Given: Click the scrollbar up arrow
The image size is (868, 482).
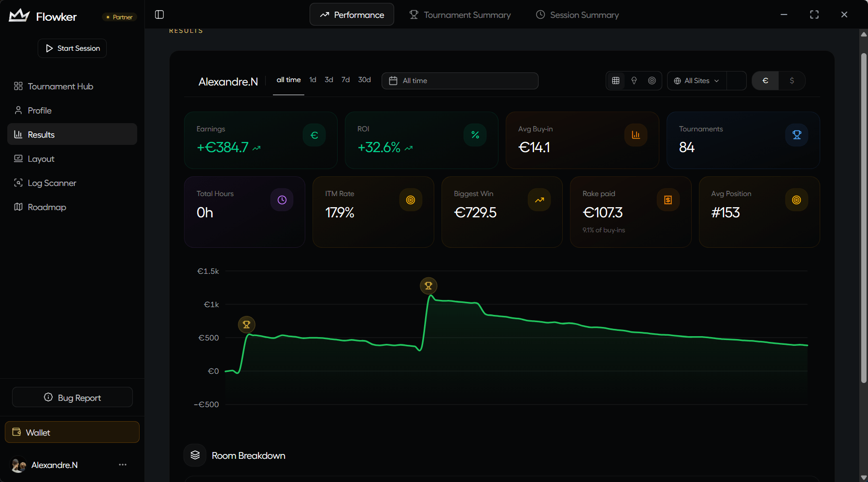Looking at the screenshot, I should tap(864, 34).
